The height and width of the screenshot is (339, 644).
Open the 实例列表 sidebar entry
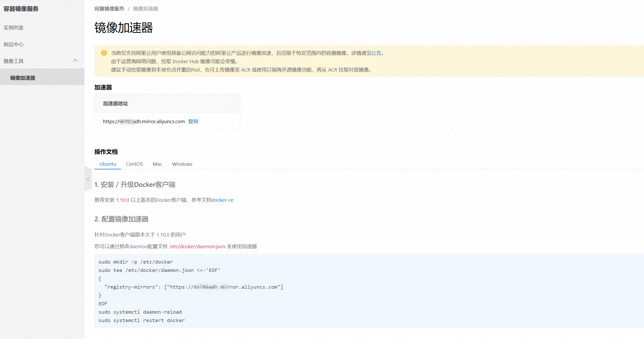(13, 27)
